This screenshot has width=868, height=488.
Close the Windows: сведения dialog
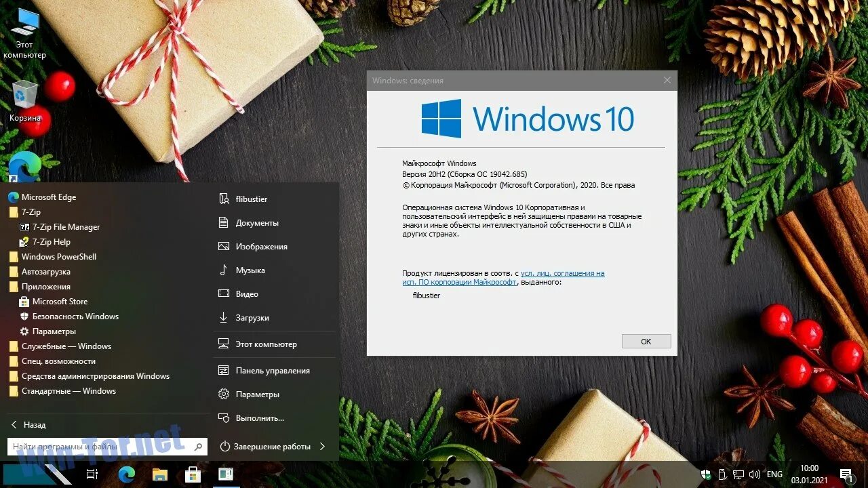[667, 81]
